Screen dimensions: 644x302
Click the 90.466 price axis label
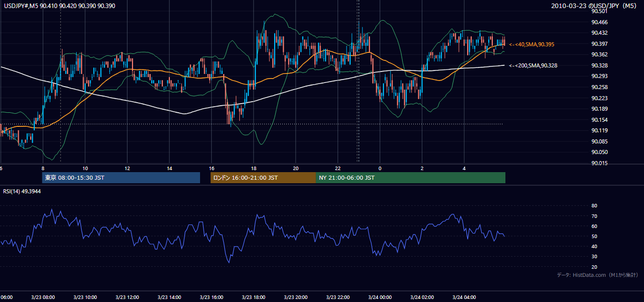coord(599,22)
